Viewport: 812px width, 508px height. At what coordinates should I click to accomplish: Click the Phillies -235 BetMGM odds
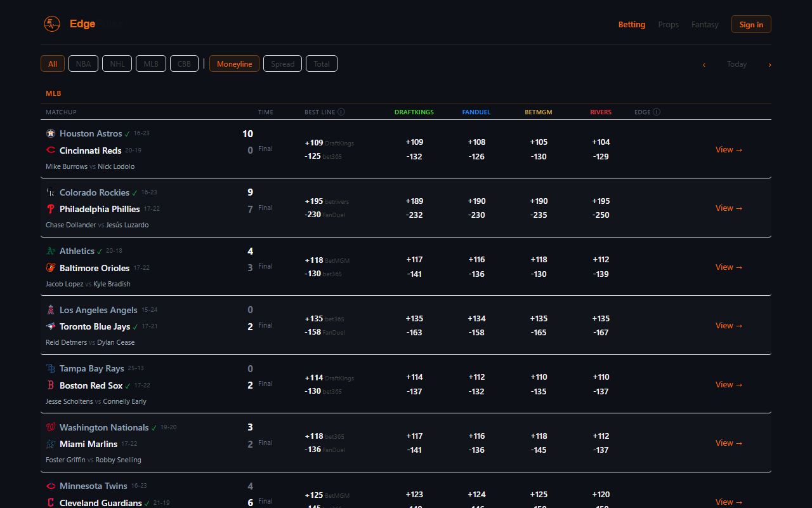(539, 215)
